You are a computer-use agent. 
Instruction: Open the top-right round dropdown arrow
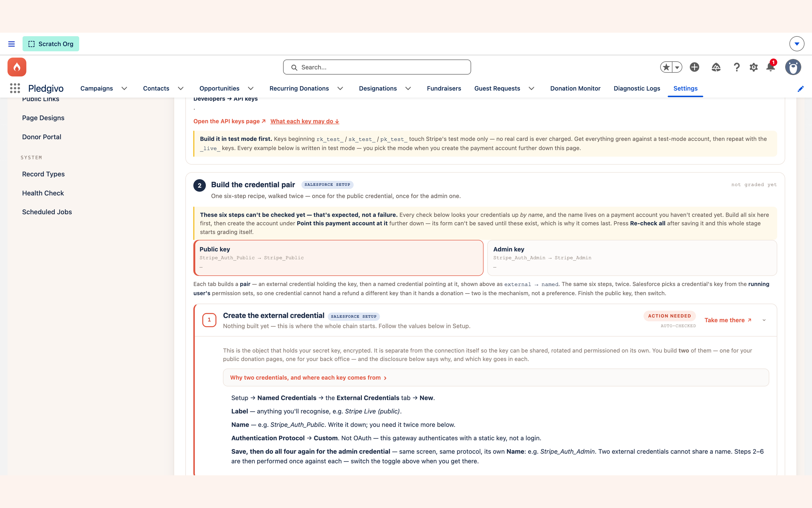[797, 44]
